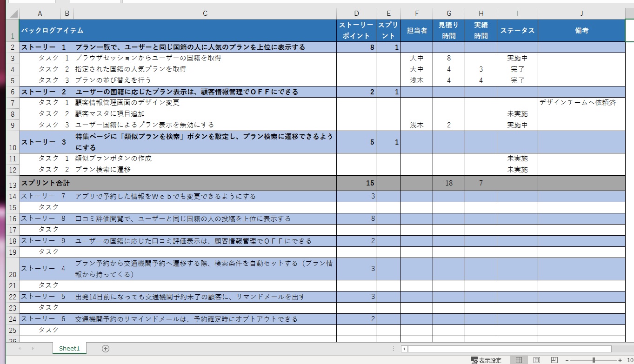The width and height of the screenshot is (634, 364).
Task: Select cell 顧客情報管理画面のデザイン変更
Action: coord(205,103)
